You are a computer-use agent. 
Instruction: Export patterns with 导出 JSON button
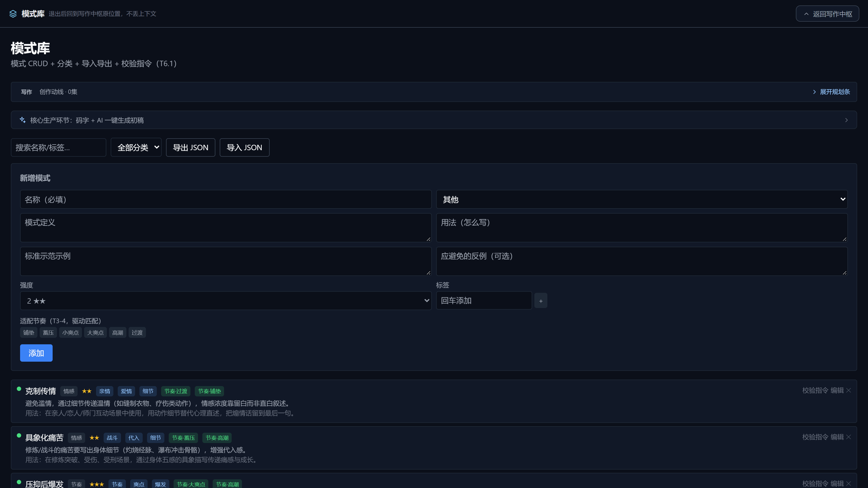point(191,147)
